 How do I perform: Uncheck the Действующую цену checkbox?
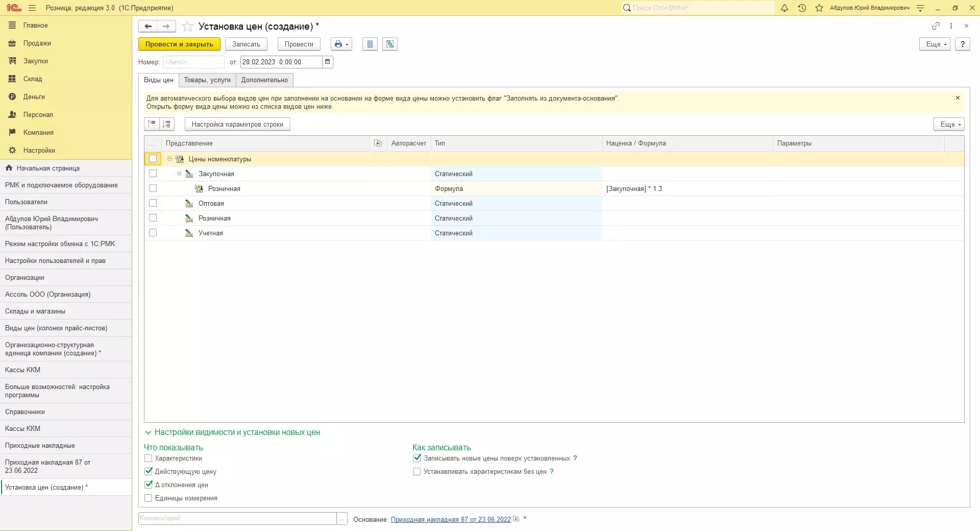pyautogui.click(x=149, y=472)
